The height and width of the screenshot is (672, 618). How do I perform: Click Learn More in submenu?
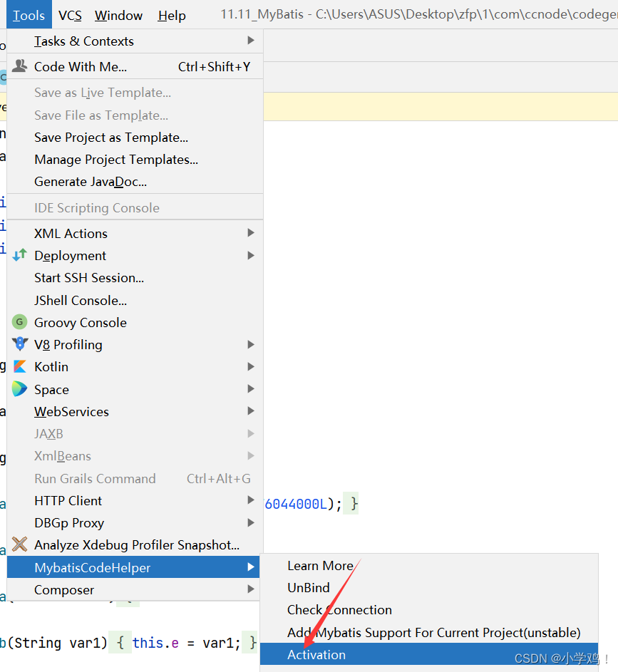(429, 565)
